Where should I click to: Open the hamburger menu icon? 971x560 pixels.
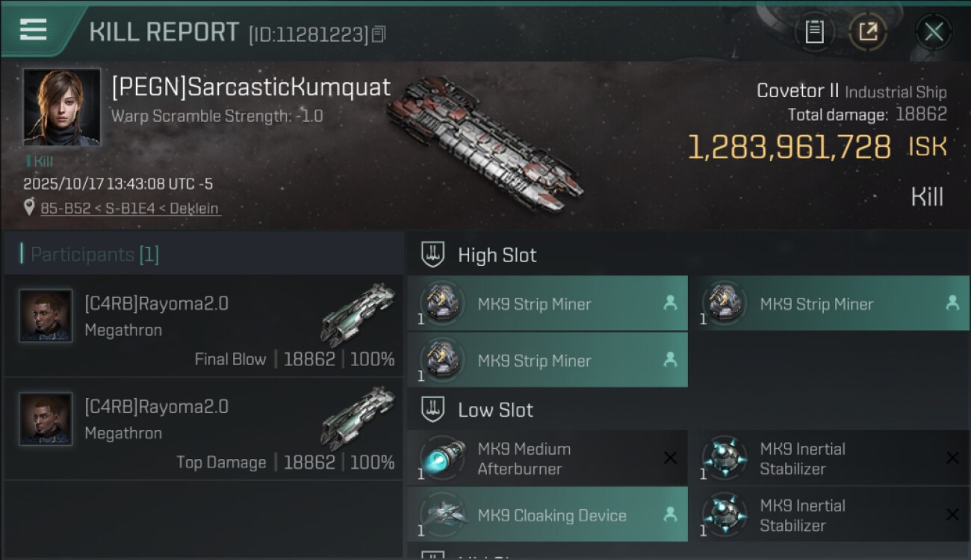[34, 29]
